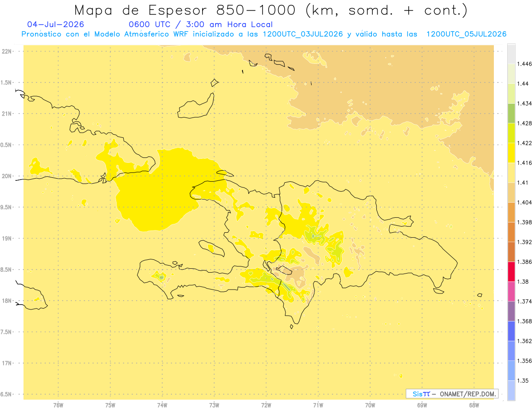Click the '75W' longitude label
Image resolution: width=532 pixels, height=411 pixels.
point(110,405)
